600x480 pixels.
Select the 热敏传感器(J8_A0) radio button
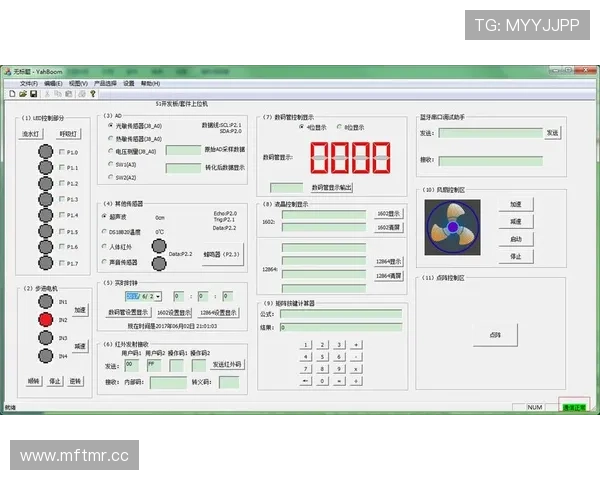109,139
